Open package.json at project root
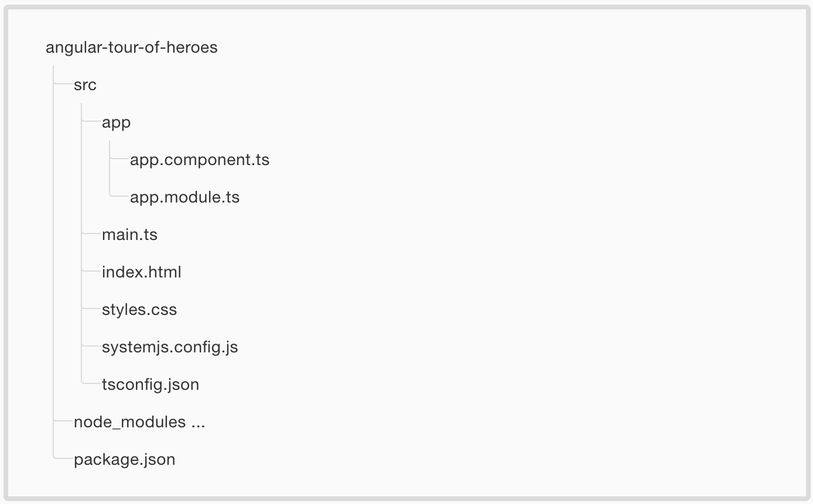Image resolution: width=813 pixels, height=504 pixels. pos(125,460)
